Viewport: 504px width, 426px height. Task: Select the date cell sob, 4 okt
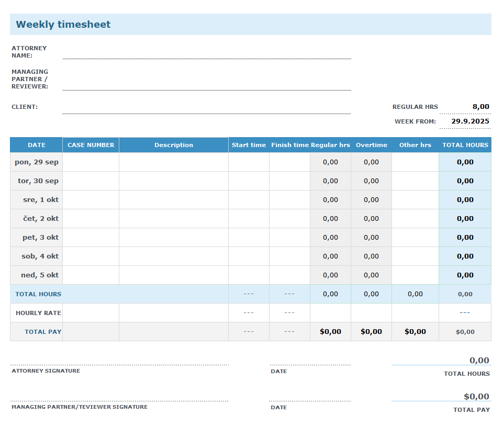click(x=36, y=256)
